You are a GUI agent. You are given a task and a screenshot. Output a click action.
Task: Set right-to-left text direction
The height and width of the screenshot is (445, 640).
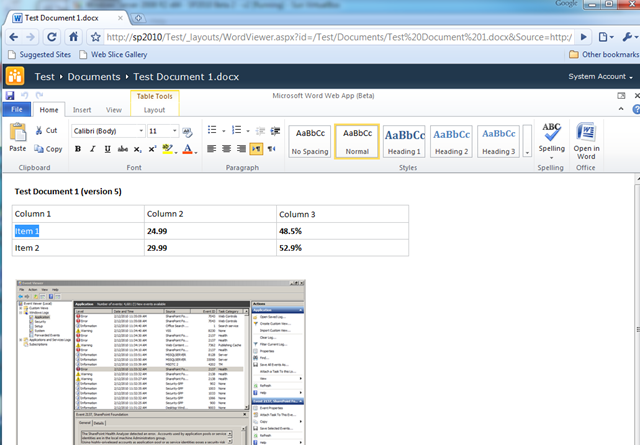pos(271,149)
